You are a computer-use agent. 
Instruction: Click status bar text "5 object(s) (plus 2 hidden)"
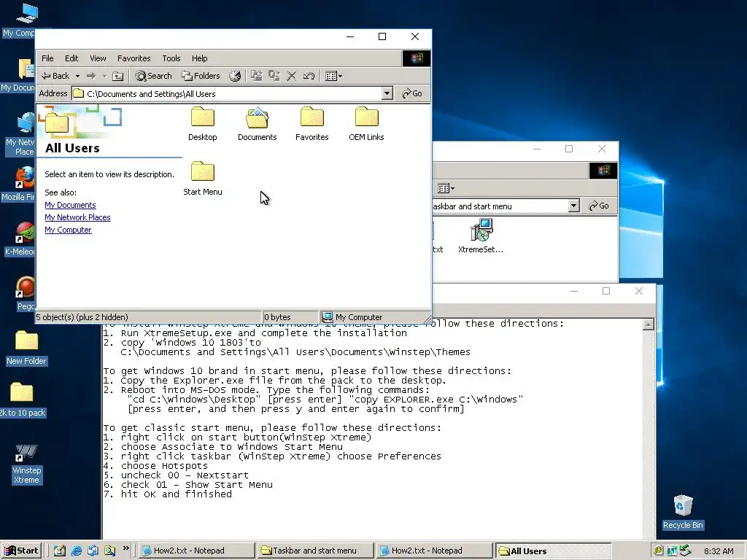click(82, 317)
